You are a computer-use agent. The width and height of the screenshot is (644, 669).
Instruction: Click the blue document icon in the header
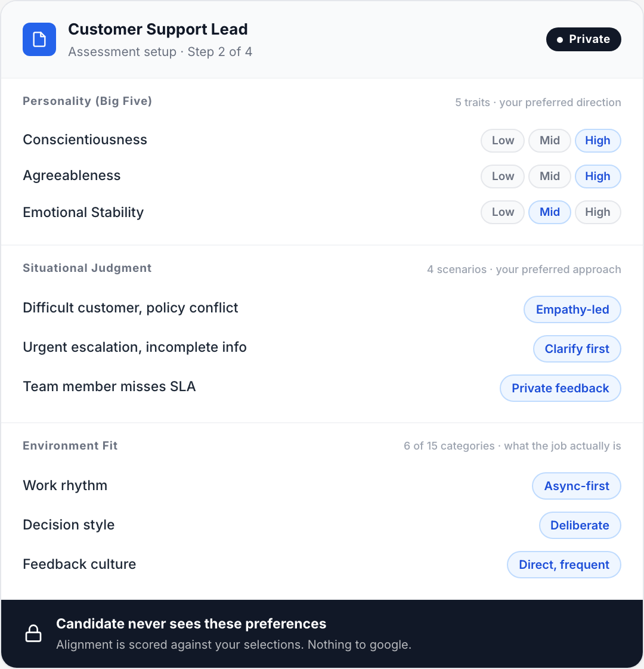[39, 39]
